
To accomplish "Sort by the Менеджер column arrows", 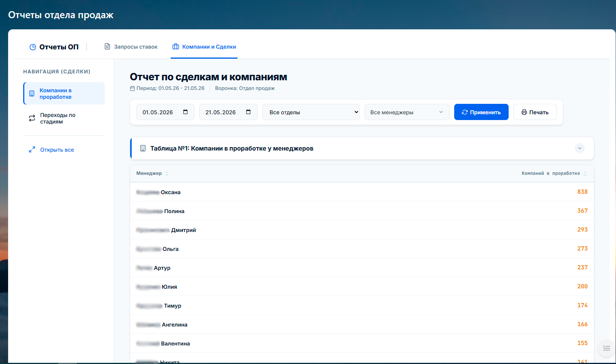I will coord(167,174).
